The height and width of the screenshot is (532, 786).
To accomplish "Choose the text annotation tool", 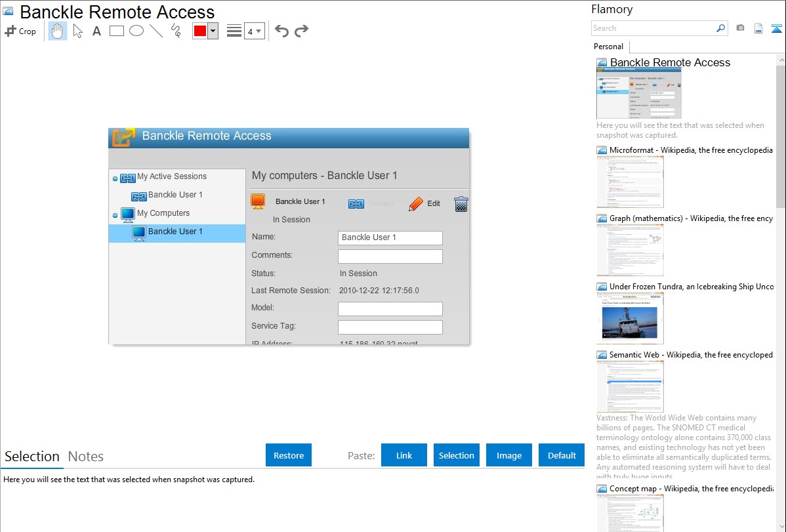I will pos(96,31).
